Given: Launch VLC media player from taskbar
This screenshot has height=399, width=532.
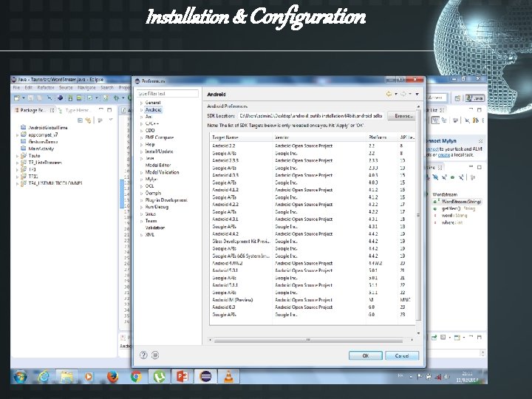Looking at the screenshot, I should [x=229, y=376].
